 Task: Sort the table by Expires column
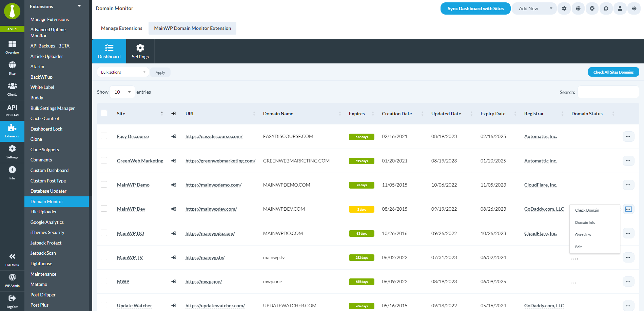coord(361,114)
